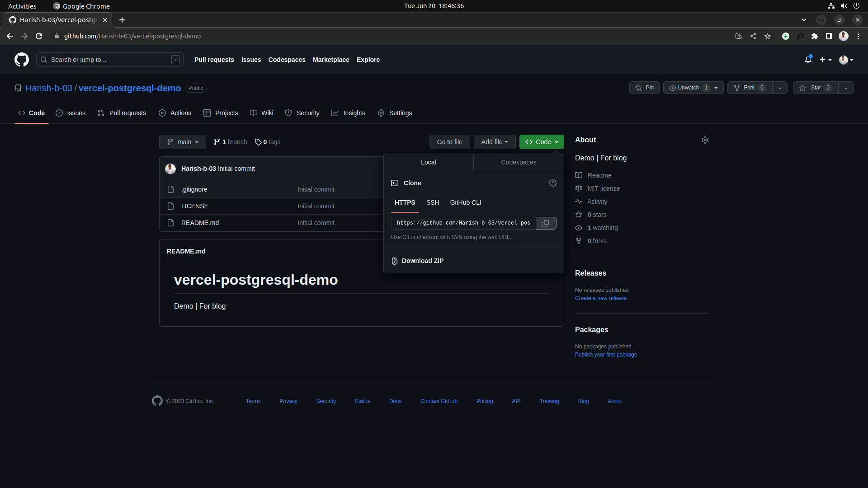Click the f? extension icon

[x=800, y=36]
